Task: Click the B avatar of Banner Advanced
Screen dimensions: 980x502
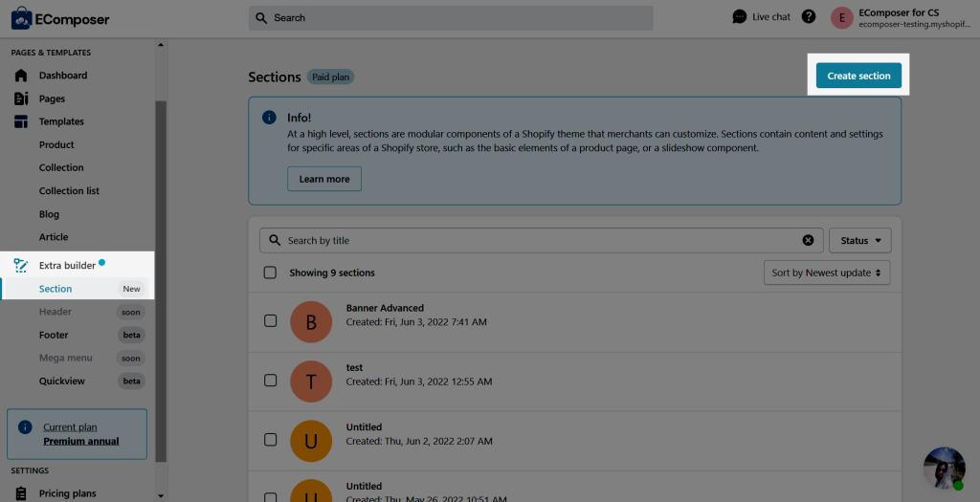Action: pyautogui.click(x=311, y=322)
